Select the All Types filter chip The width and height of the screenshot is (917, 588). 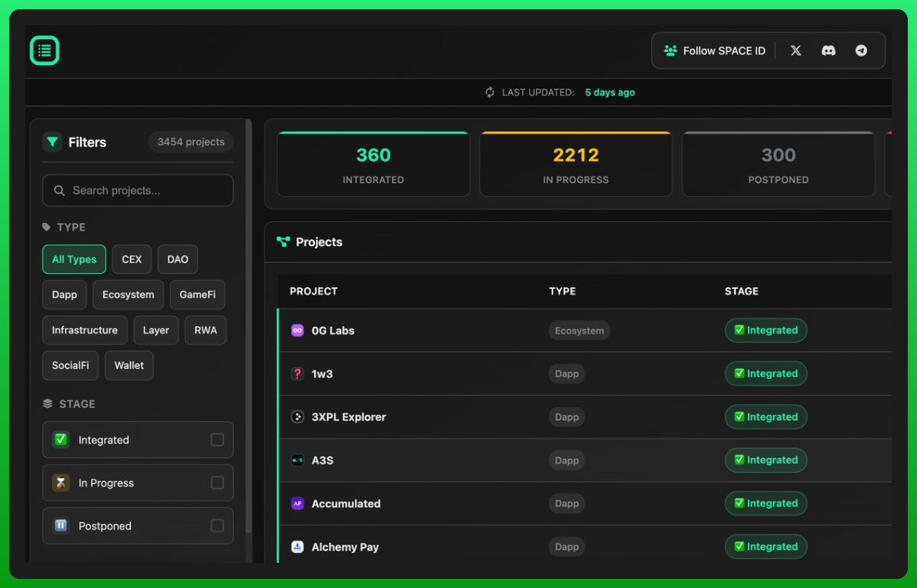coord(74,259)
